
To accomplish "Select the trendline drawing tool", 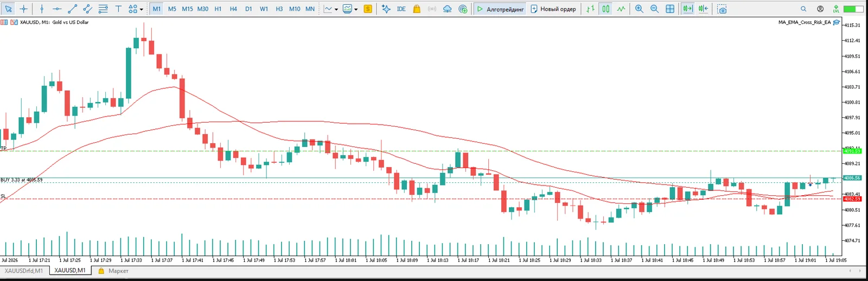I will point(72,9).
